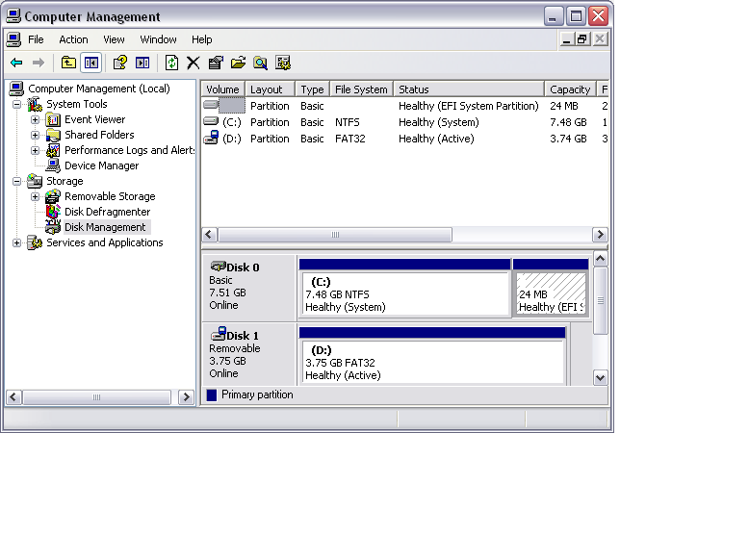Click the Storage icon in tree
Screen dimensions: 749x560
click(x=35, y=181)
